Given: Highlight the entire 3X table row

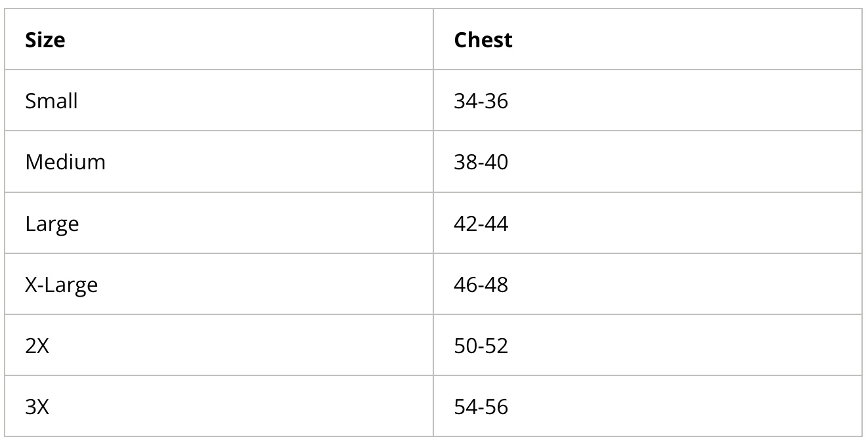Looking at the screenshot, I should tap(433, 407).
